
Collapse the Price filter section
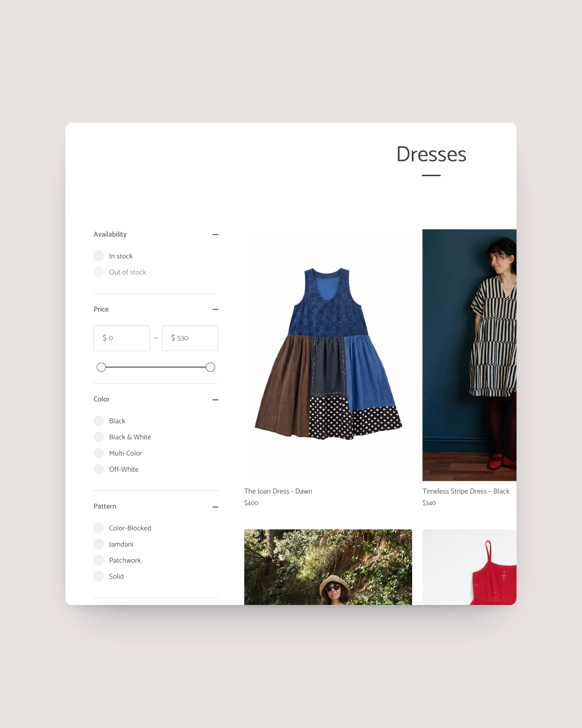pyautogui.click(x=215, y=309)
